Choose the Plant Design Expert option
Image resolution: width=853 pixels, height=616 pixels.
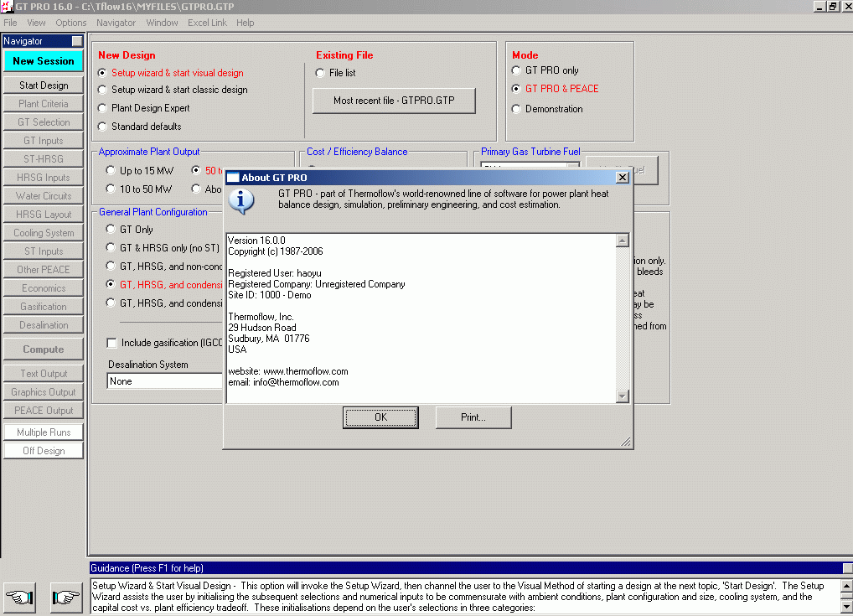pyautogui.click(x=101, y=108)
